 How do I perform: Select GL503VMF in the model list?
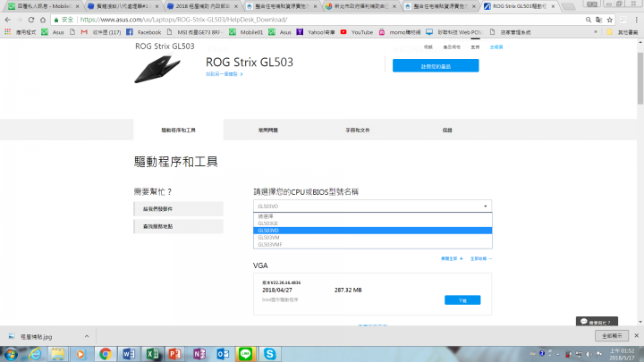(x=372, y=244)
